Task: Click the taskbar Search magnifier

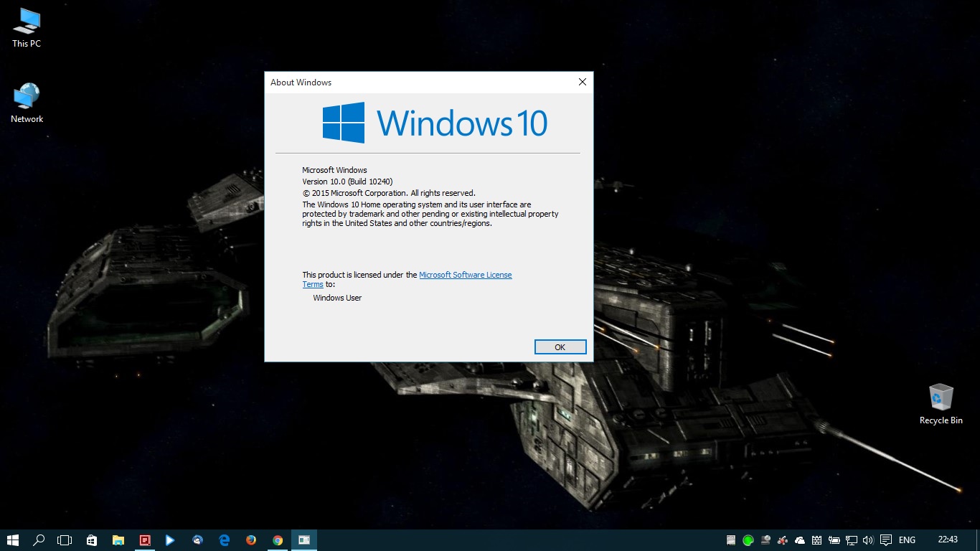Action: click(39, 540)
